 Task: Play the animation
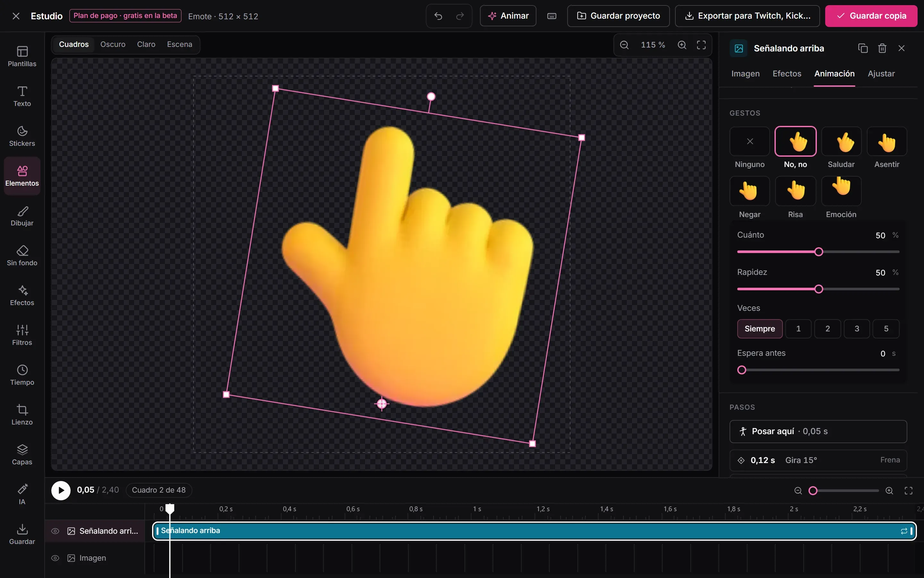click(x=61, y=490)
